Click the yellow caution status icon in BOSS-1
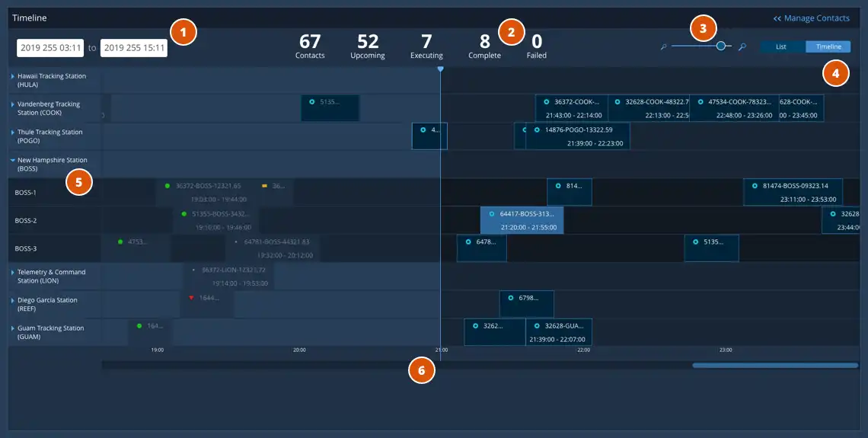Viewport: 868px width, 438px height. 265,186
